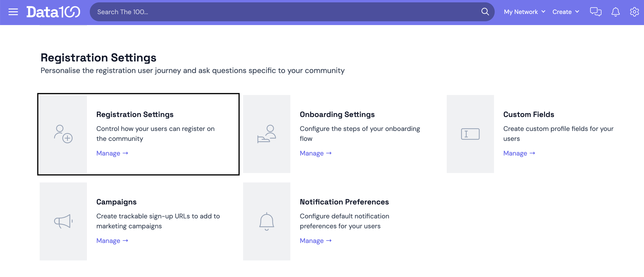Type in the Search The 100 field
Screen dimensions: 644x277
285,12
